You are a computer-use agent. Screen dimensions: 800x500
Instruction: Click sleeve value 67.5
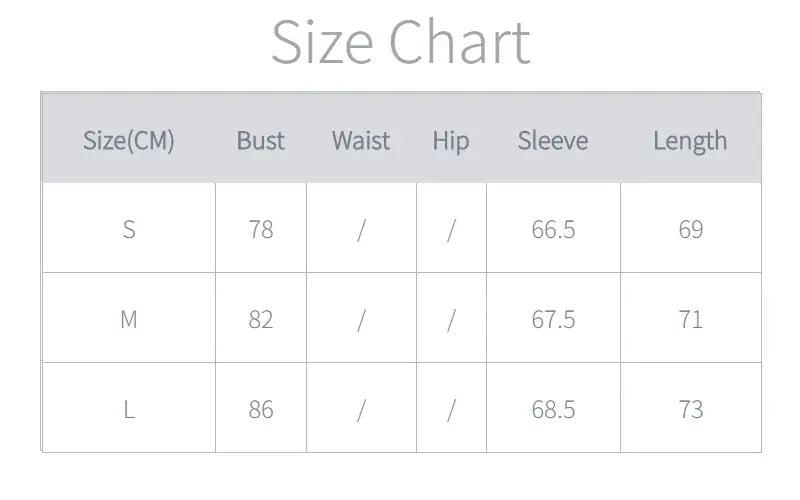click(x=553, y=319)
